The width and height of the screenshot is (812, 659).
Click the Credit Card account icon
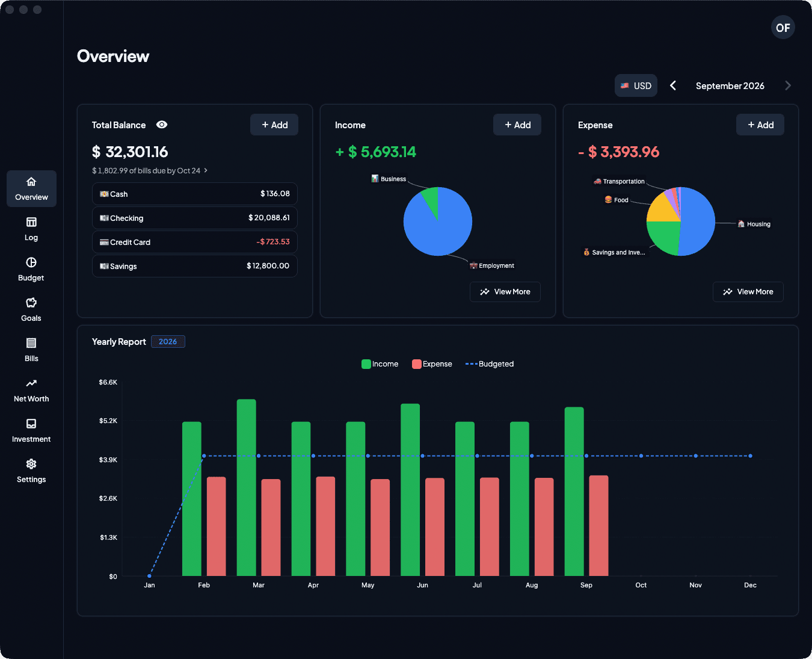click(104, 242)
